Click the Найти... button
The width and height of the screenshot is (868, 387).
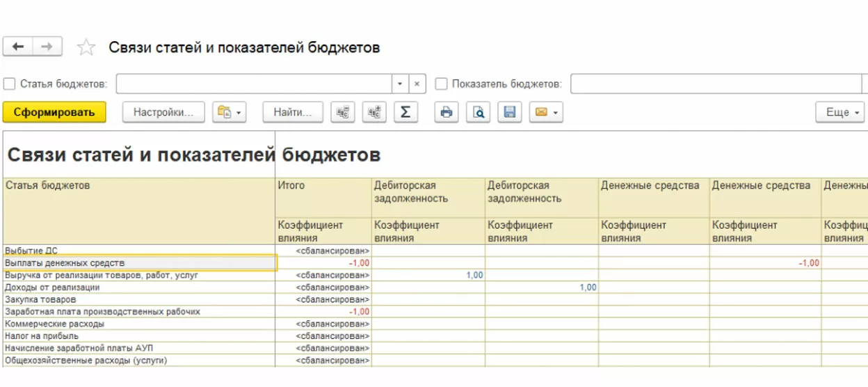click(293, 112)
